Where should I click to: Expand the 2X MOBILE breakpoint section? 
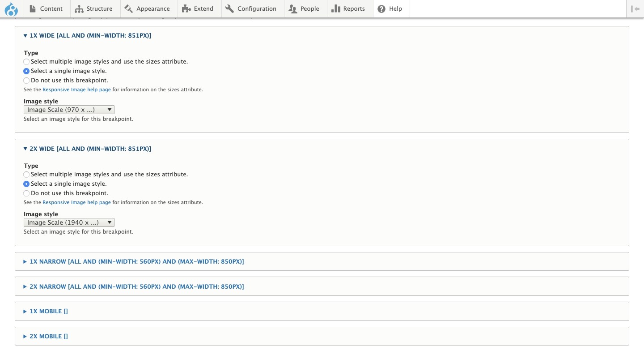48,336
